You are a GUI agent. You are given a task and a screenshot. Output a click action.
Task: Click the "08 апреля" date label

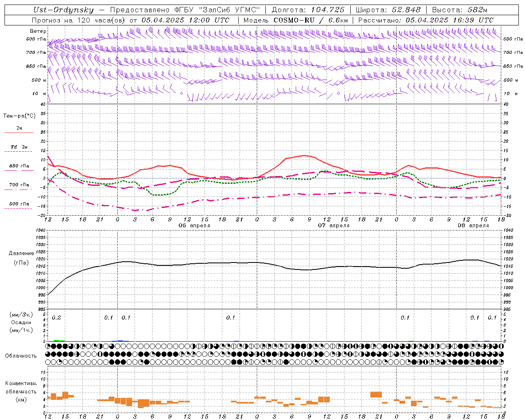click(473, 226)
